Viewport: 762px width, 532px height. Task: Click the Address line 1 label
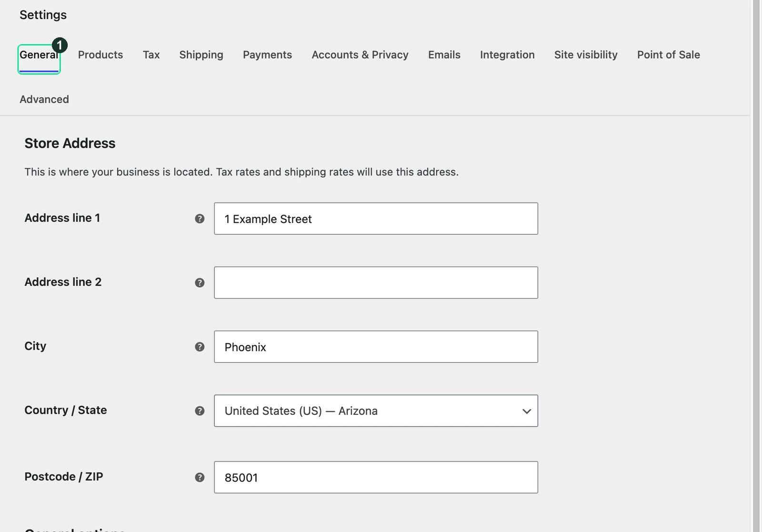[x=62, y=218]
